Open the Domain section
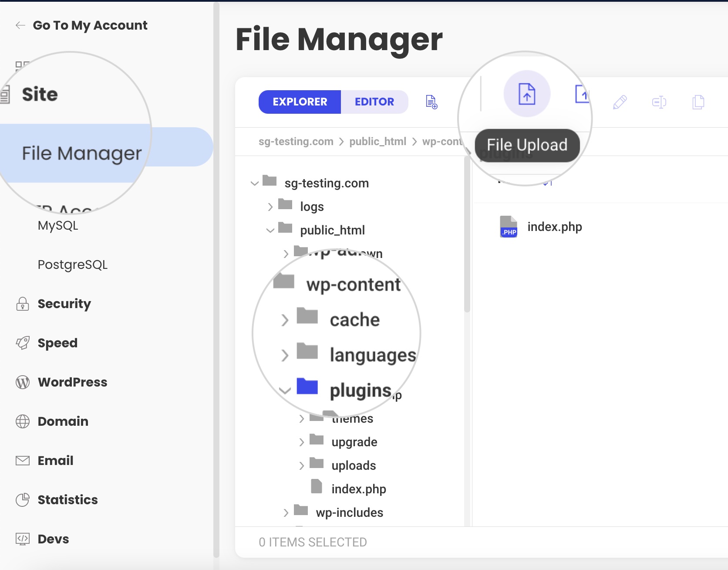Image resolution: width=728 pixels, height=570 pixels. click(63, 421)
